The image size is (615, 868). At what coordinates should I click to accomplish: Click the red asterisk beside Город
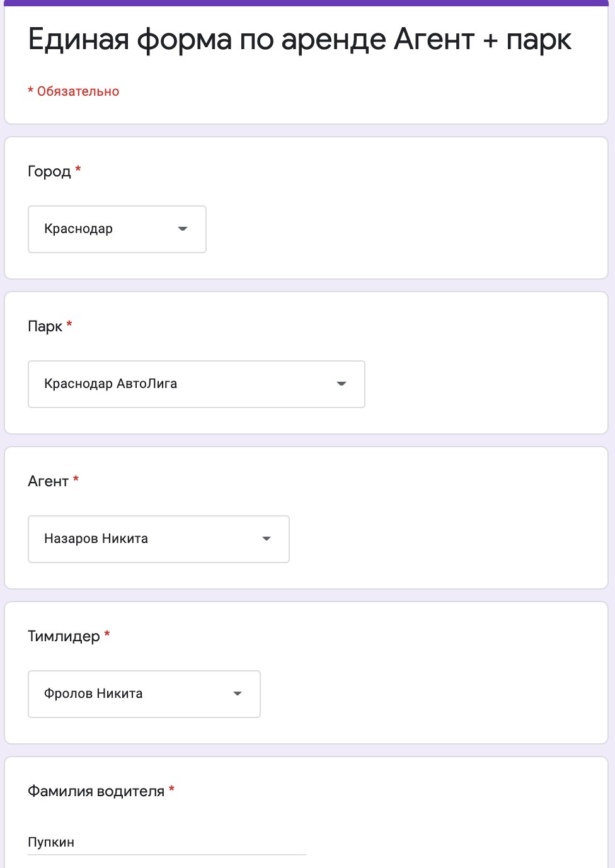point(78,169)
